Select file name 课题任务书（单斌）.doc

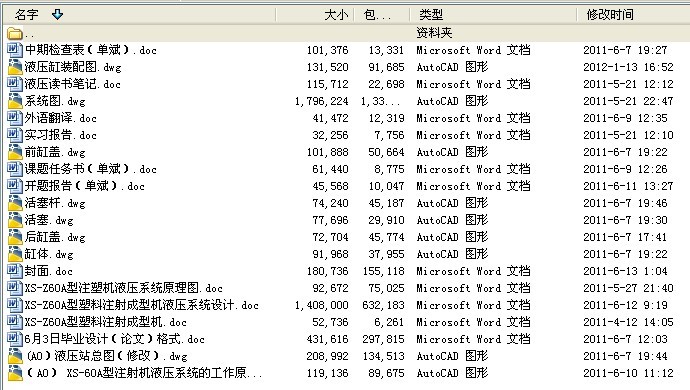(x=90, y=169)
